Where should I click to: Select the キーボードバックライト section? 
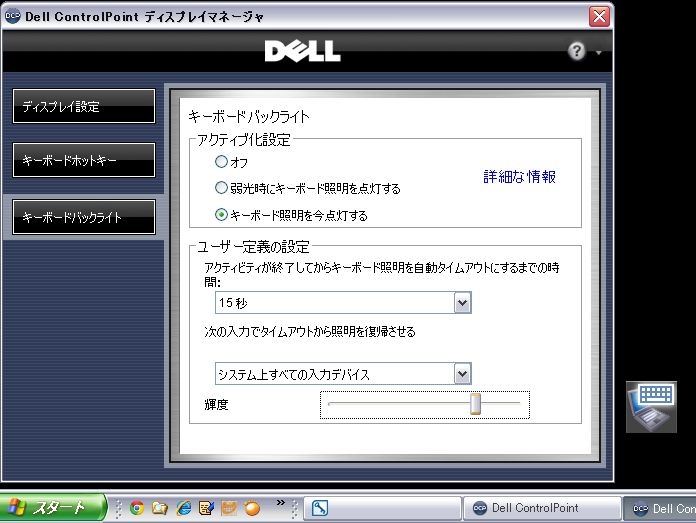coord(84,217)
